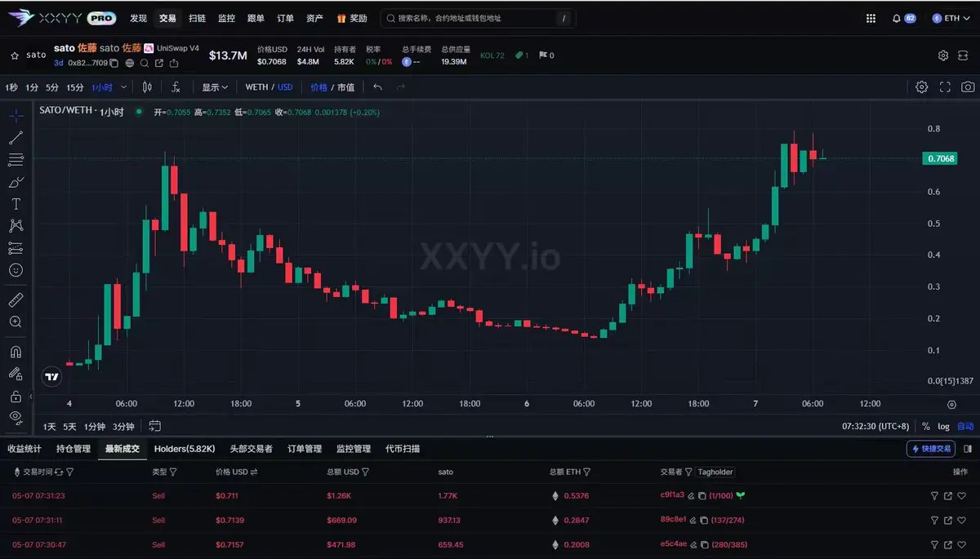This screenshot has width=980, height=559.
Task: Open the ETH chain selector
Action: (x=951, y=18)
